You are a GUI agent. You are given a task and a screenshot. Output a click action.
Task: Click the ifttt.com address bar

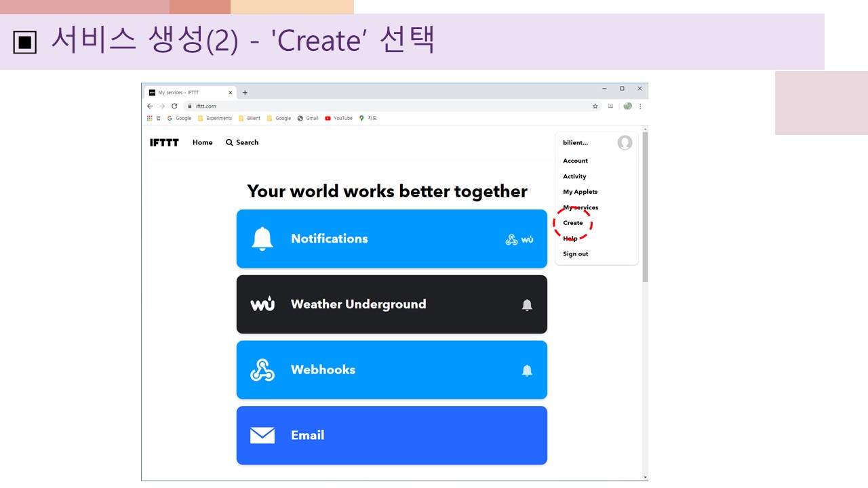click(x=392, y=106)
